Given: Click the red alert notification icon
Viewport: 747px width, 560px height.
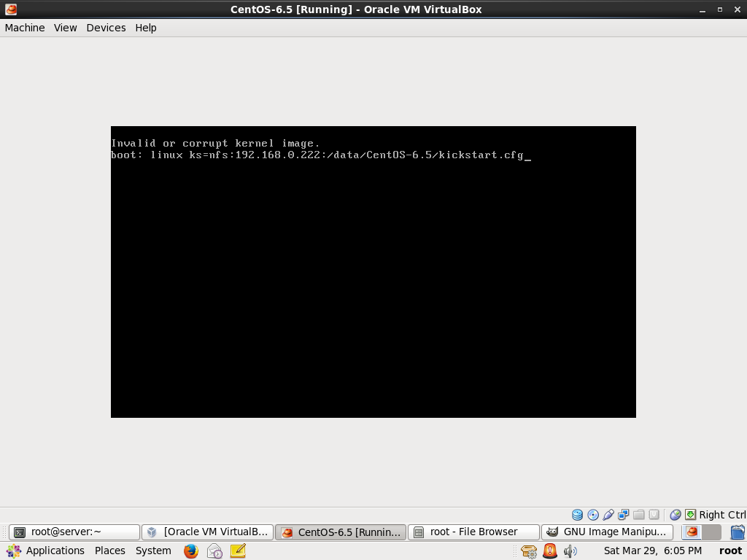Looking at the screenshot, I should tap(550, 551).
